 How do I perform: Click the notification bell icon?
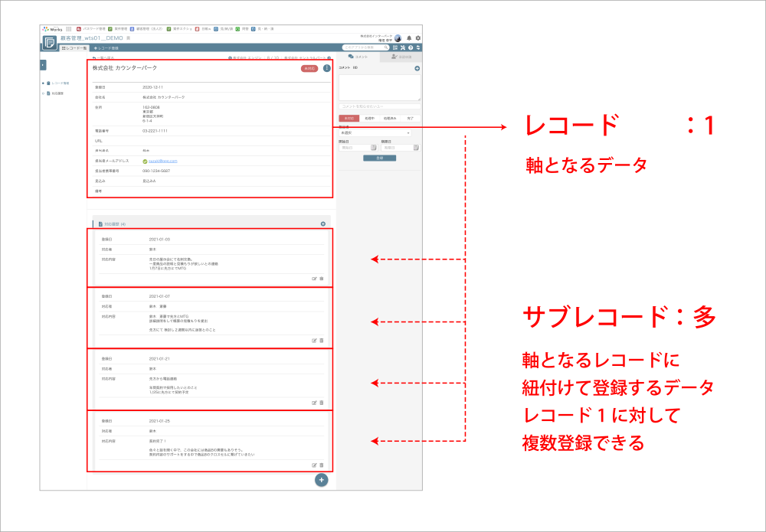pos(409,38)
